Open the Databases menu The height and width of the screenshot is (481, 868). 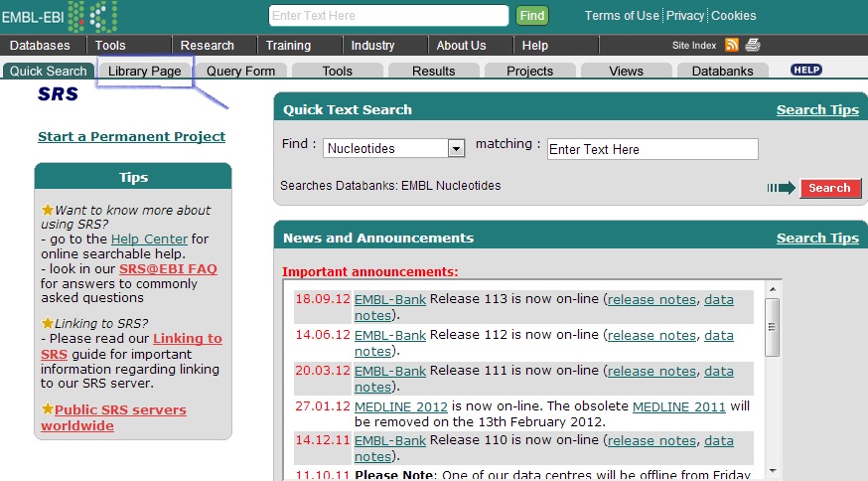[x=40, y=46]
